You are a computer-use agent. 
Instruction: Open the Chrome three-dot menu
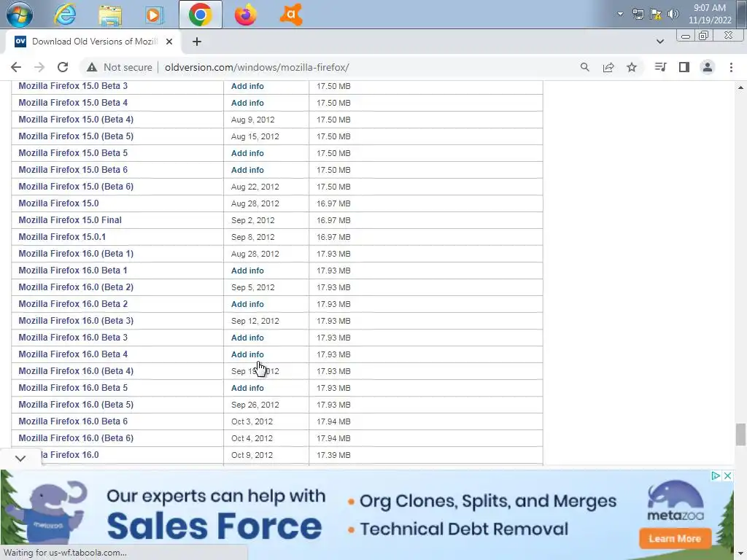[731, 67]
